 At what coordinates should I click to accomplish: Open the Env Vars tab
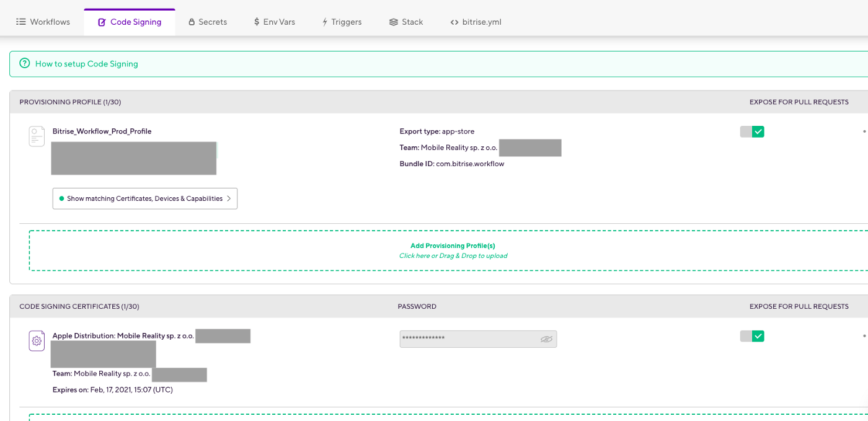pos(274,22)
